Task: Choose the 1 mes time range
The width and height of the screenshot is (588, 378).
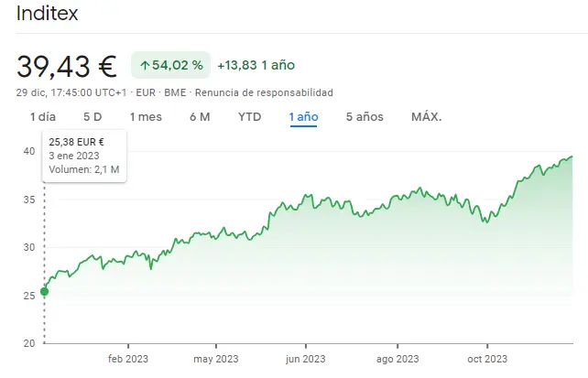Action: click(x=146, y=116)
